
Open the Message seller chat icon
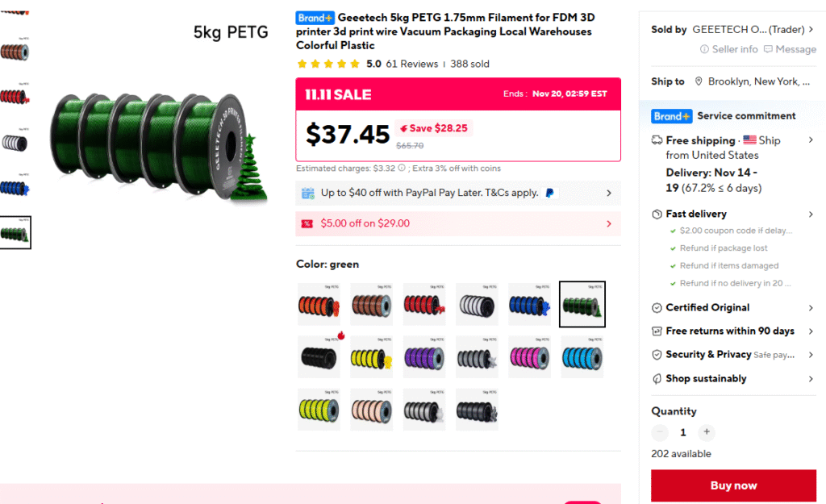(x=768, y=49)
